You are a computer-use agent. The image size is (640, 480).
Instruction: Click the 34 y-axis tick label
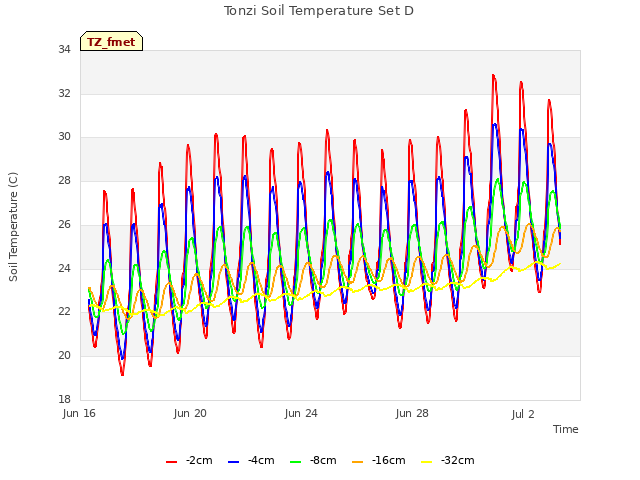[x=64, y=50]
